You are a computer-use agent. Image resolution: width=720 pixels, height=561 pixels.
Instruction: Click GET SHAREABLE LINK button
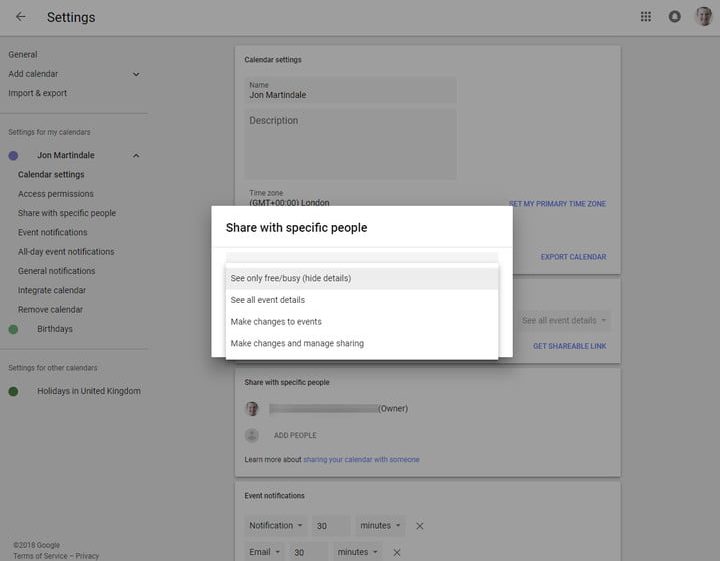click(569, 346)
